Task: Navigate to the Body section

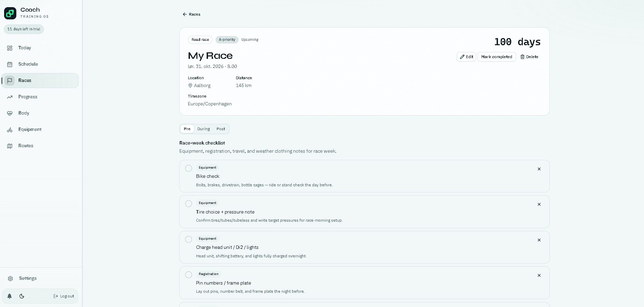Action: coord(40,113)
